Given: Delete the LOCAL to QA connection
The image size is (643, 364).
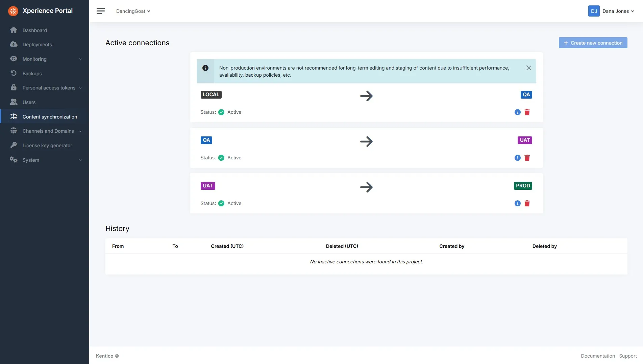Looking at the screenshot, I should point(527,112).
